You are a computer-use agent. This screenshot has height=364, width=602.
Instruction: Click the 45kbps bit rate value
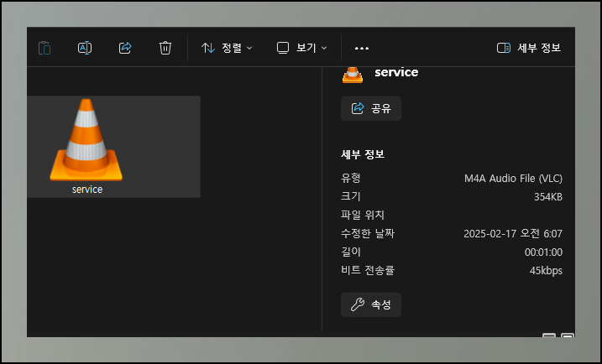coord(546,270)
